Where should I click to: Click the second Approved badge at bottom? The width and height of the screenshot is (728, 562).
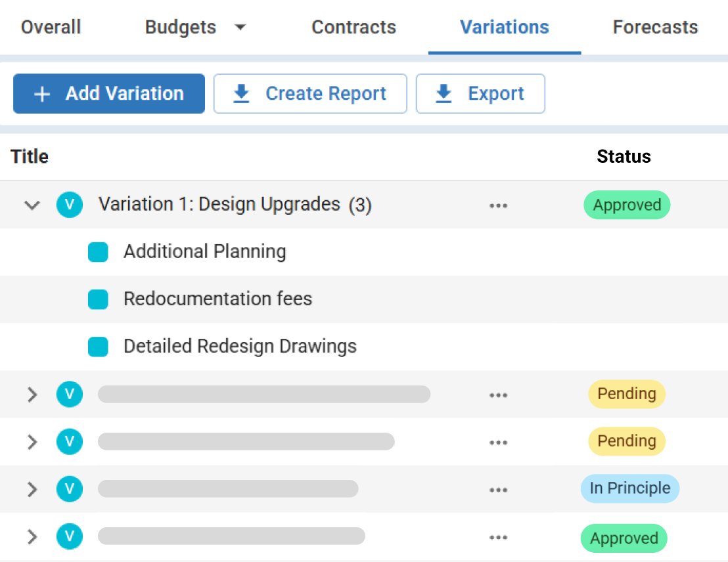tap(624, 538)
